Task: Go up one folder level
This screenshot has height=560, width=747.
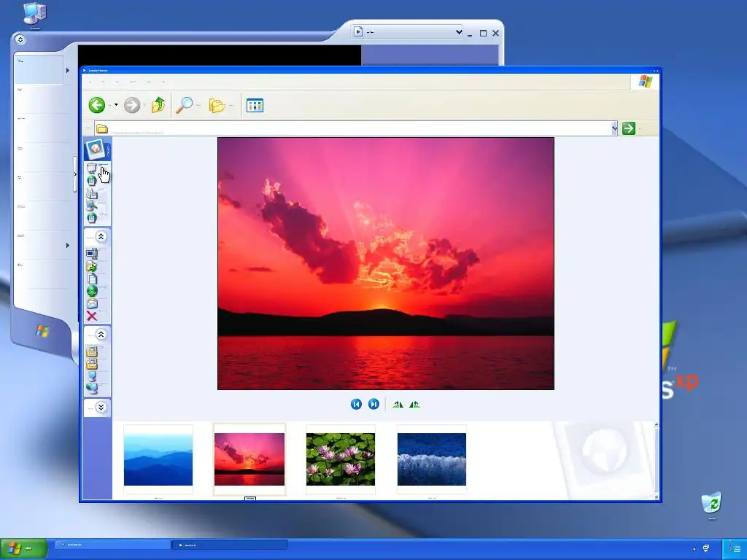Action: (x=158, y=105)
